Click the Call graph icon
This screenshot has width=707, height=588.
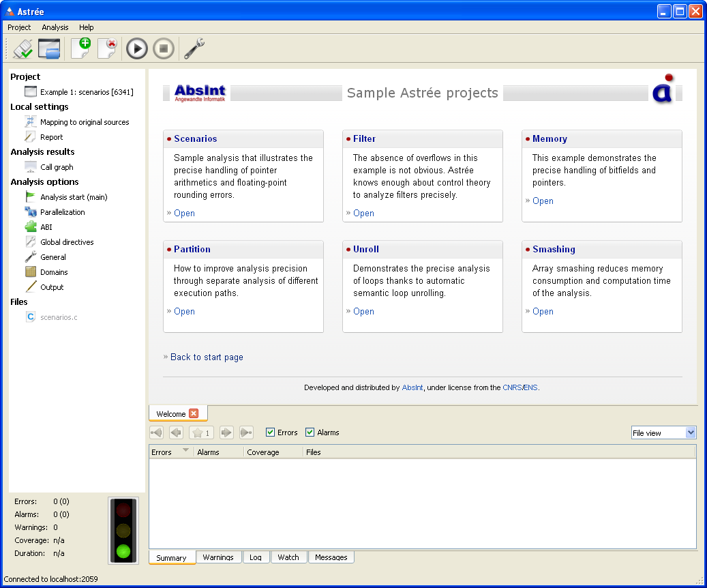click(x=31, y=167)
